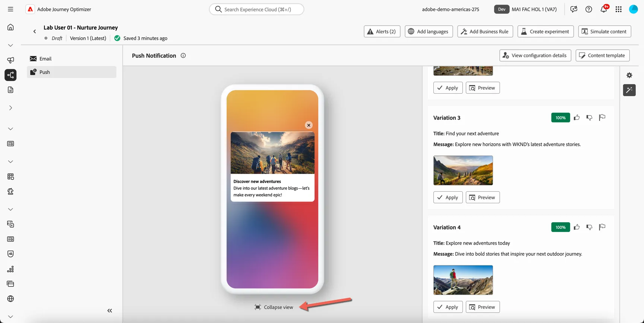Open View configuration details
644x323 pixels.
click(x=535, y=56)
